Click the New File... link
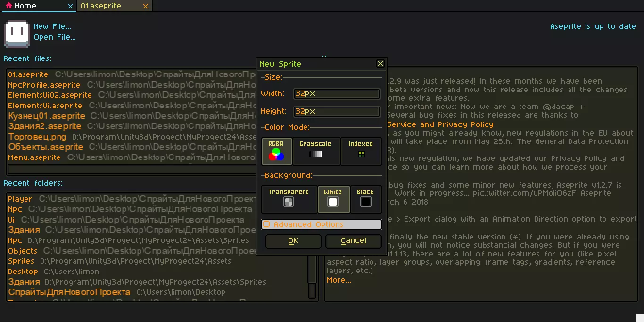The width and height of the screenshot is (644, 322). (x=52, y=26)
